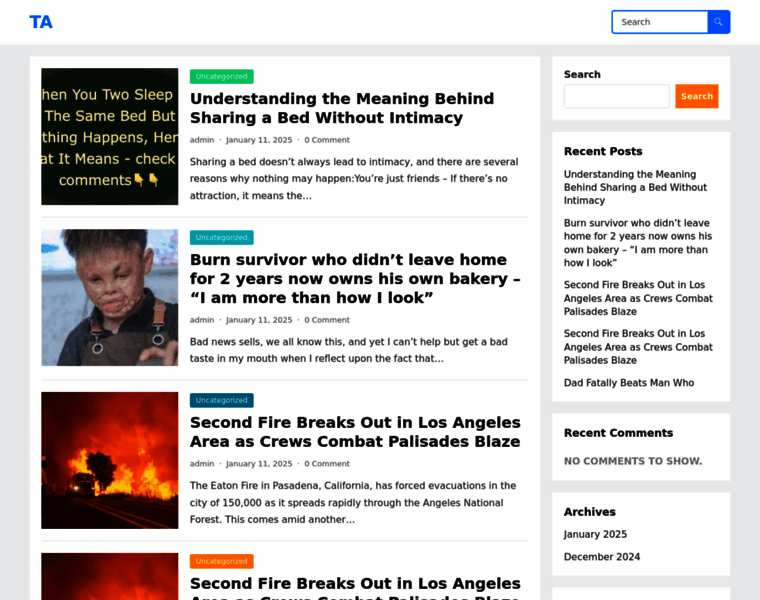
Task: Open Recent Posts link about burn survivor bakery
Action: (637, 243)
